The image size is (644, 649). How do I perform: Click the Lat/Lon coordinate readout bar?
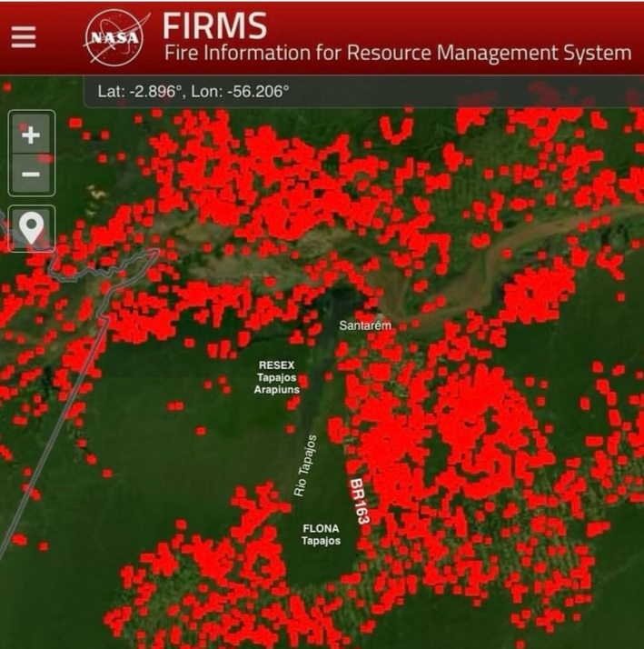pos(363,93)
